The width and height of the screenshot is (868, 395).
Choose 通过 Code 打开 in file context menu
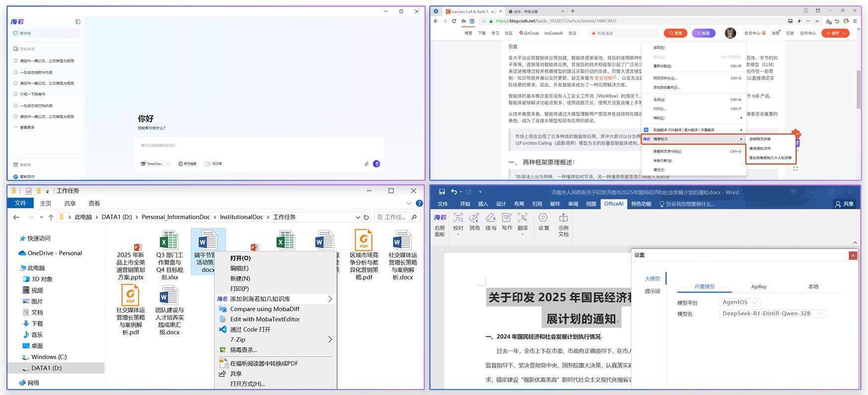coord(275,329)
